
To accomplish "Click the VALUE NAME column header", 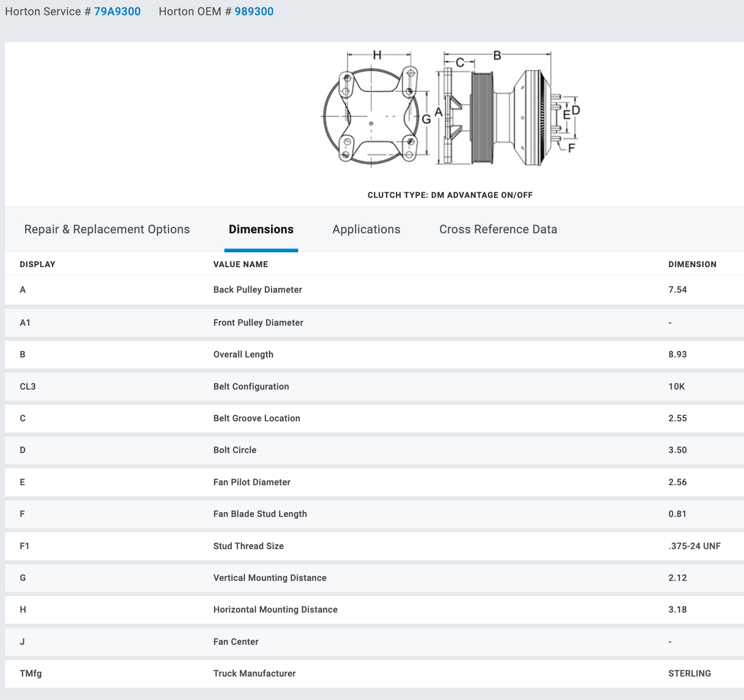I will point(240,265).
